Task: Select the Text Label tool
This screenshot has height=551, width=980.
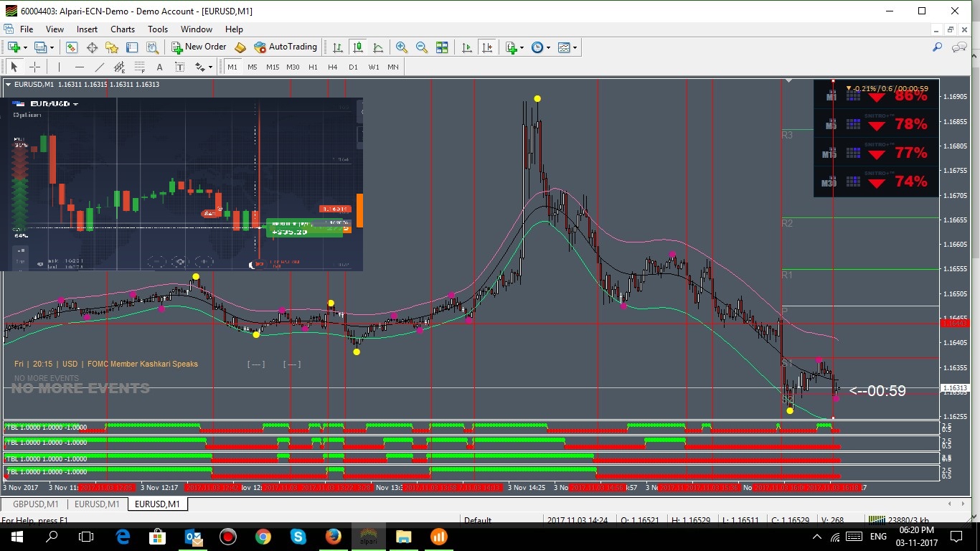Action: click(x=179, y=67)
